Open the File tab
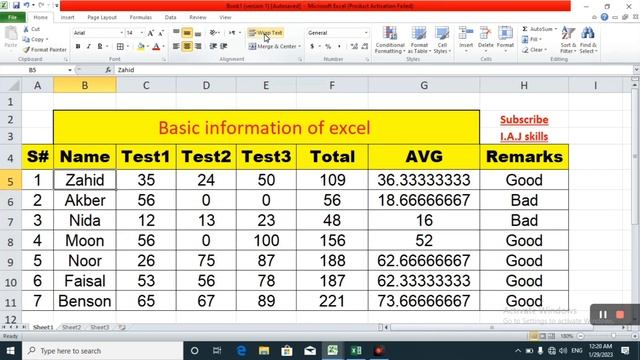640x360 pixels. point(13,18)
